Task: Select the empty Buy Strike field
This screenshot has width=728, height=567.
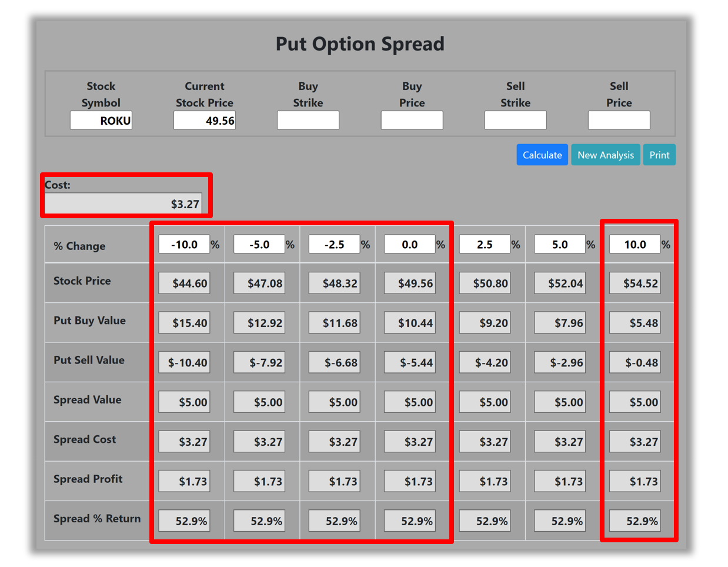Action: [308, 121]
